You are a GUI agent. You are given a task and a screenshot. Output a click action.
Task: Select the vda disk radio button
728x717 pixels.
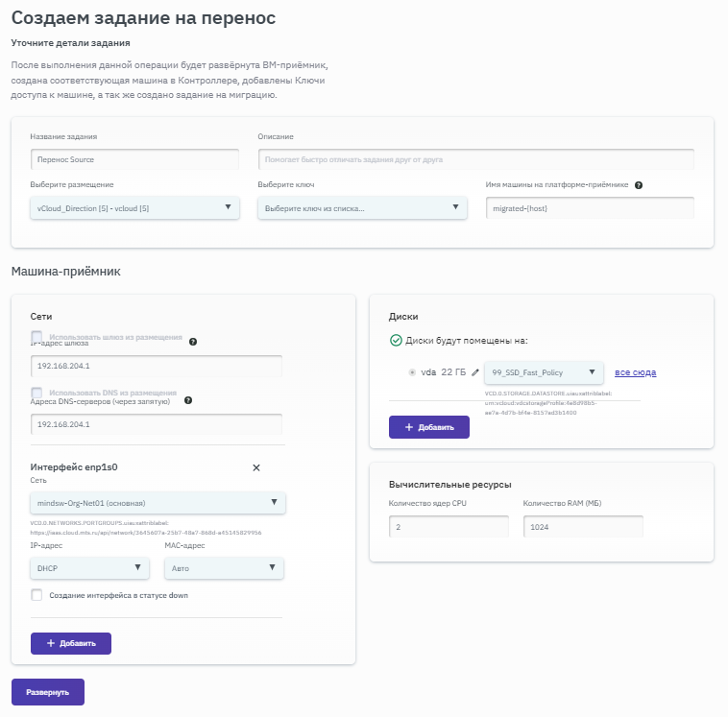coord(412,372)
